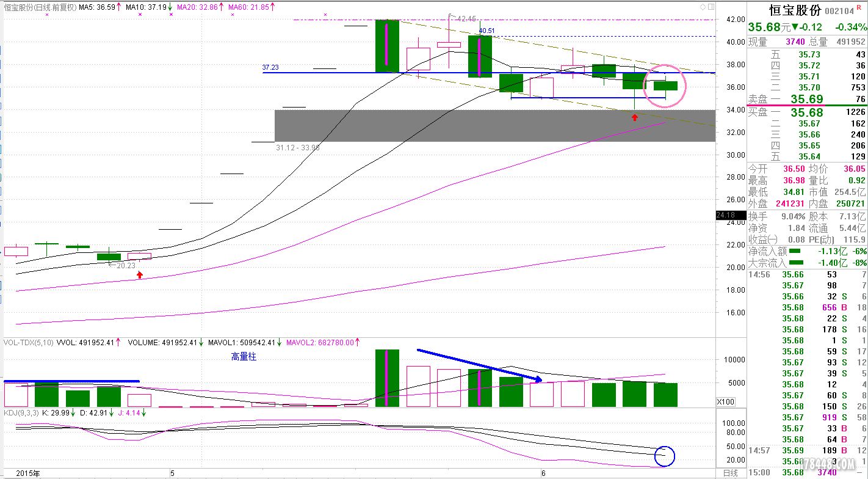Click sell level four price 35.72
Screen dimensions: 868x479
[810, 65]
